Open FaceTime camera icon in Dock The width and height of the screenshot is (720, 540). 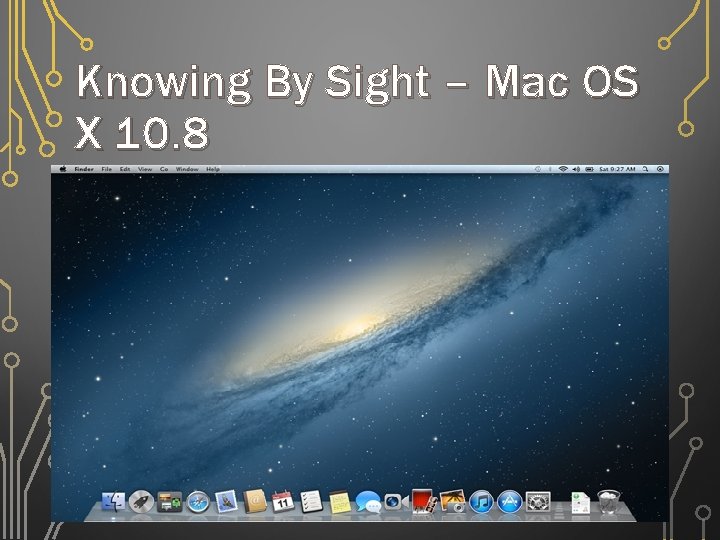click(x=396, y=502)
